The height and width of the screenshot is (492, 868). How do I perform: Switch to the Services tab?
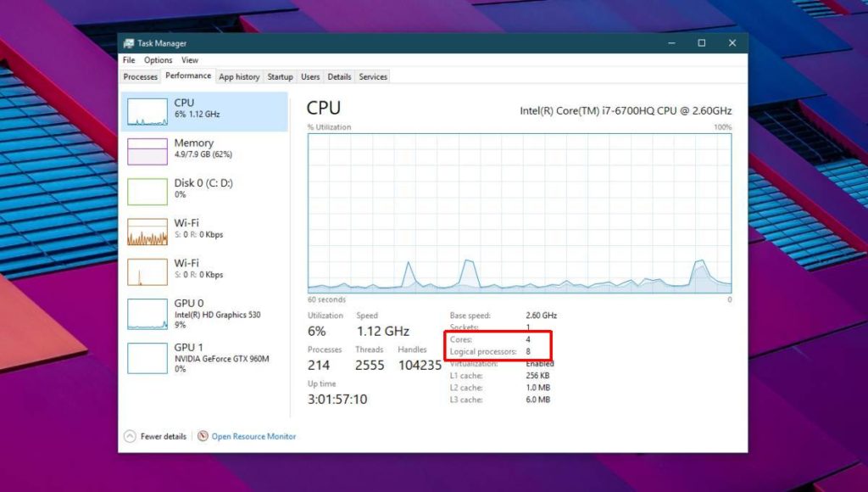[x=373, y=76]
